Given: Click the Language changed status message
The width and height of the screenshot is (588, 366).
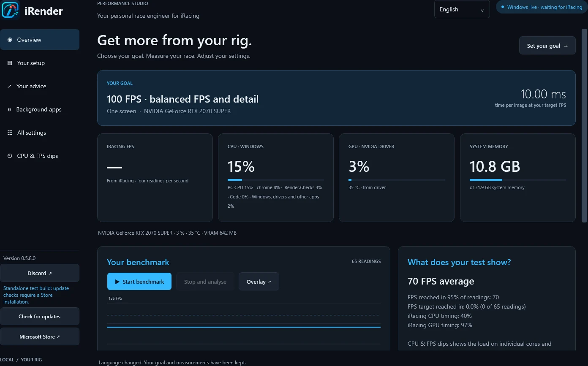Looking at the screenshot, I should pos(172,363).
